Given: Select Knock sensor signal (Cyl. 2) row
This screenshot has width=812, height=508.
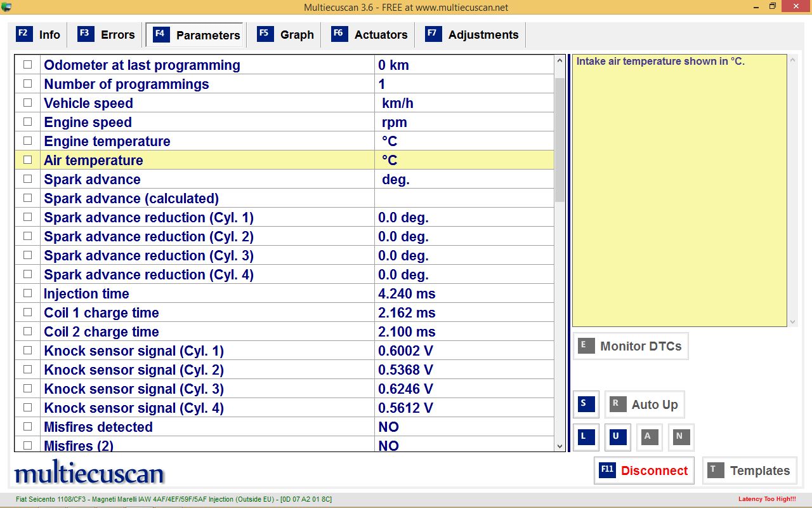Looking at the screenshot, I should point(284,370).
